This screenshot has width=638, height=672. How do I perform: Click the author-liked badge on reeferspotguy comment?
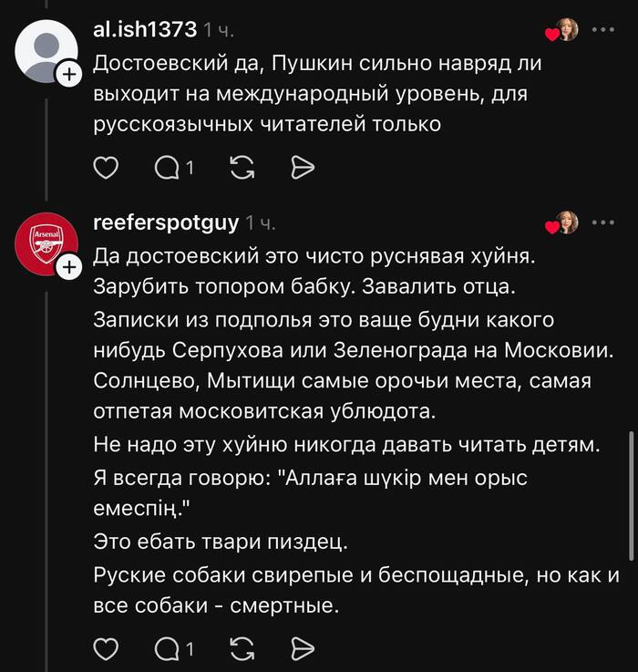tap(563, 223)
